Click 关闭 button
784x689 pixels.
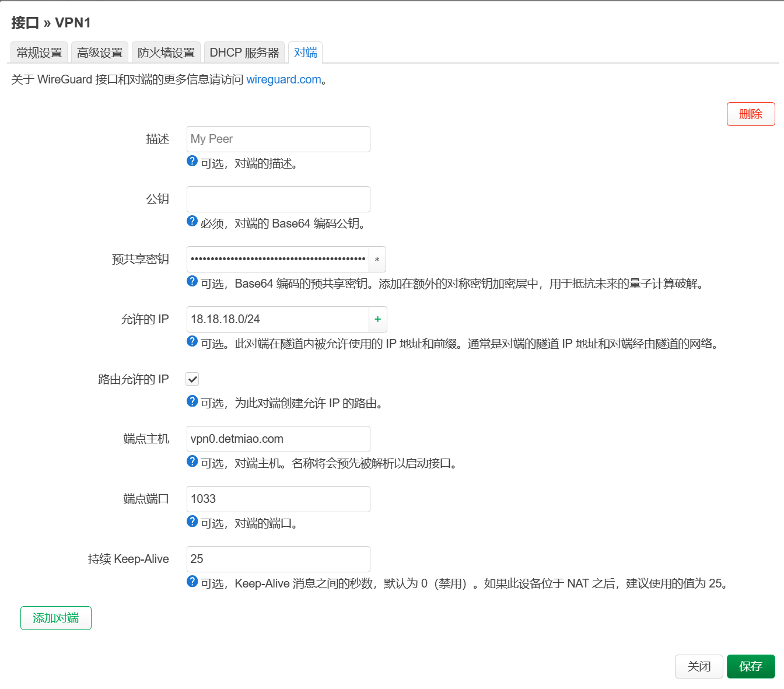[699, 666]
